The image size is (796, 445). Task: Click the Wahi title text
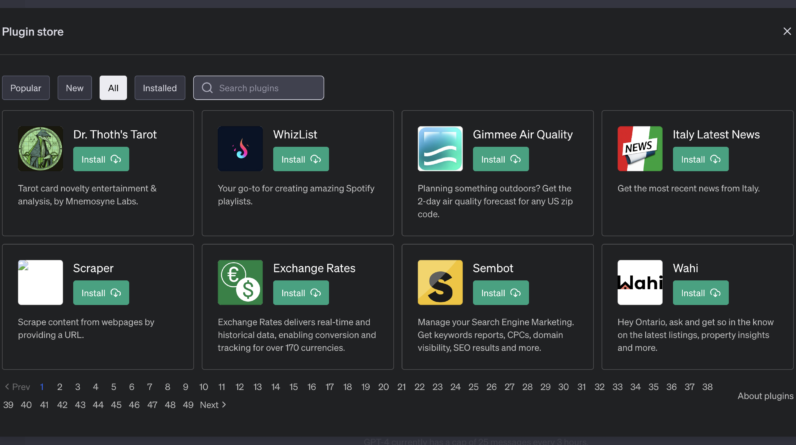685,268
